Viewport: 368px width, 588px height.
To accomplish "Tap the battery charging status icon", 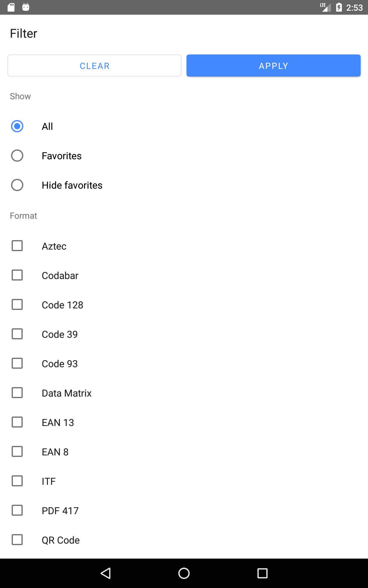I will click(x=339, y=7).
